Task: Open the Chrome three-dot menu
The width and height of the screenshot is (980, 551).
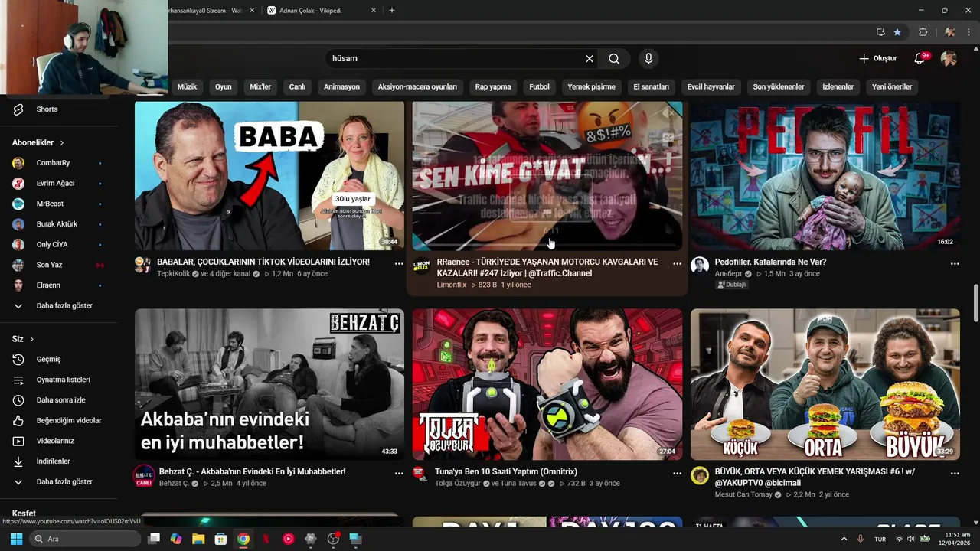Action: click(969, 32)
